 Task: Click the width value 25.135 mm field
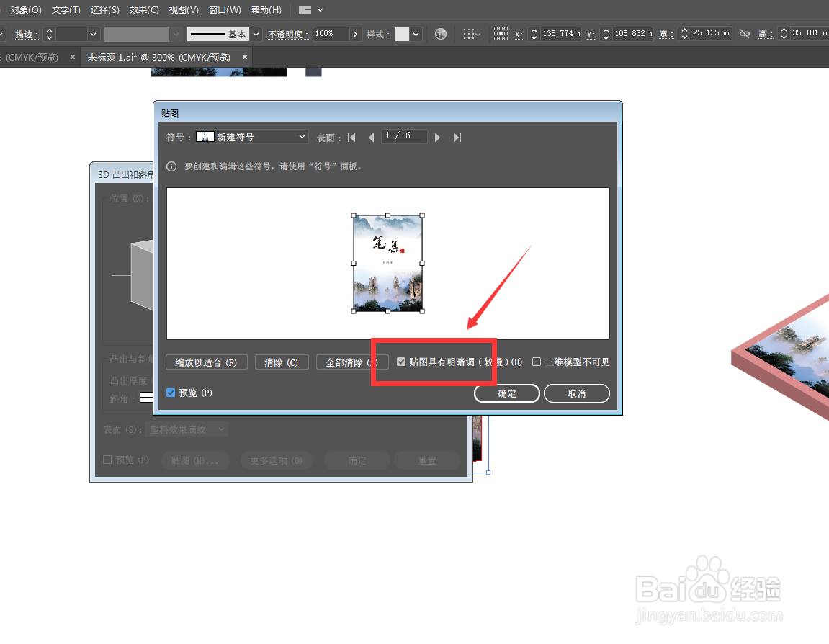pyautogui.click(x=712, y=33)
